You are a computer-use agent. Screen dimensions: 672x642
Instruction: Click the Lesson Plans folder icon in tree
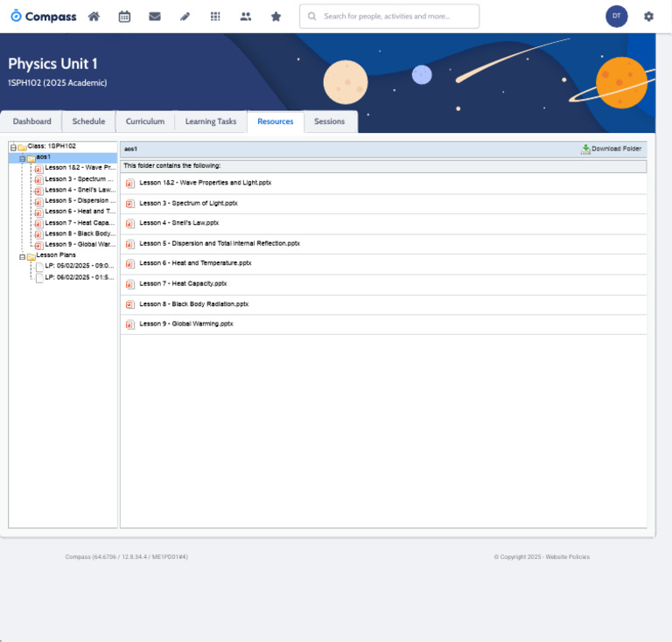[x=31, y=256]
